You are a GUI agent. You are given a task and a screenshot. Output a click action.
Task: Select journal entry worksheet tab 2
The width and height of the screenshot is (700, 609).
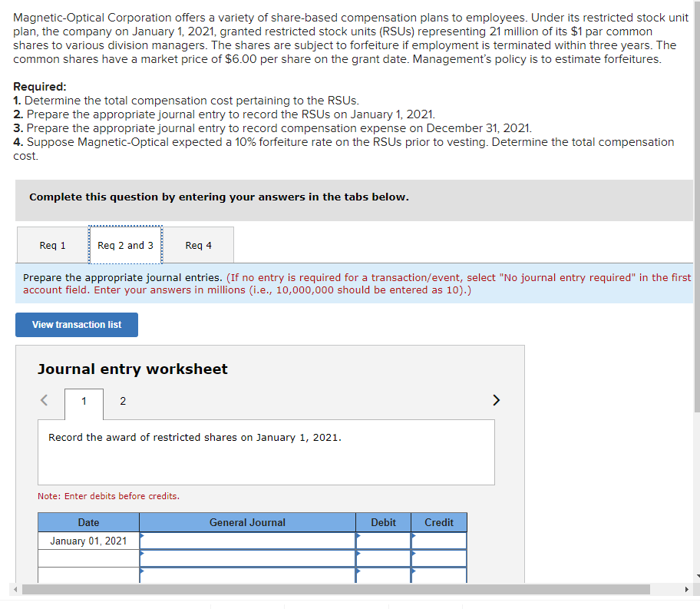(123, 401)
